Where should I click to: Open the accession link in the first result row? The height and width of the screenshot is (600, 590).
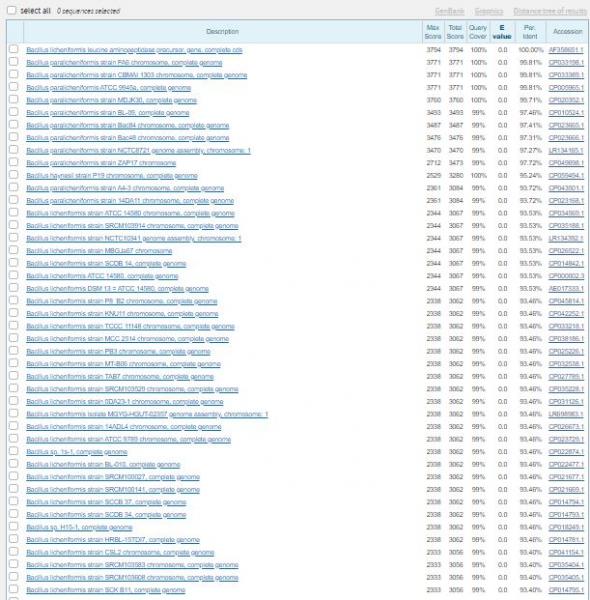(x=566, y=50)
